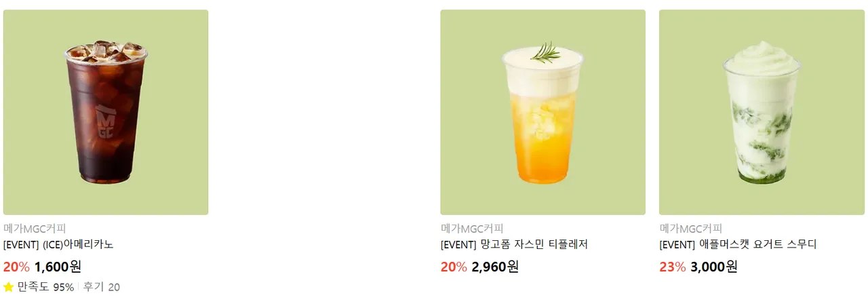Click the 1,600원 price
This screenshot has height=306, width=868.
[x=58, y=267]
